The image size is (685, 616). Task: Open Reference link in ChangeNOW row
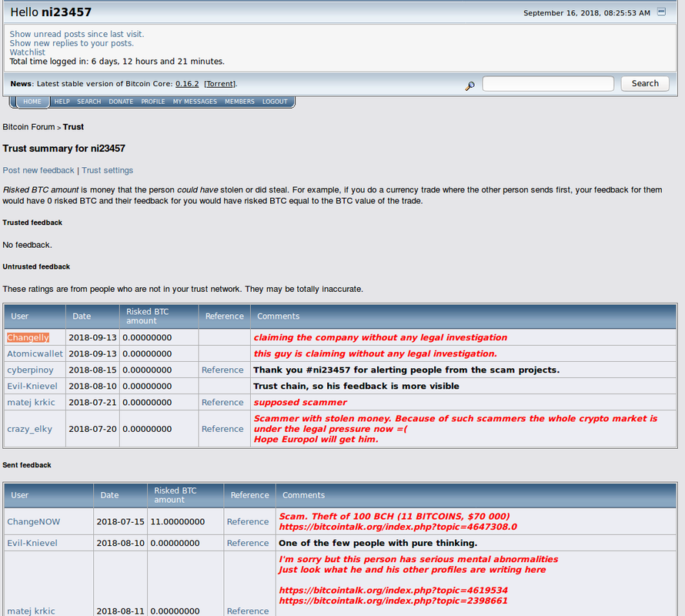pyautogui.click(x=248, y=521)
